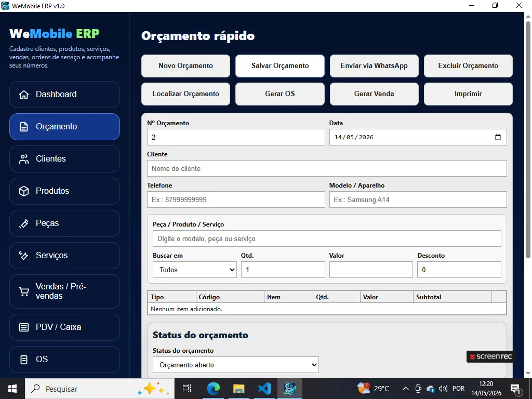The width and height of the screenshot is (532, 399).
Task: Launch Microsoft Edge from taskbar
Action: (214, 389)
